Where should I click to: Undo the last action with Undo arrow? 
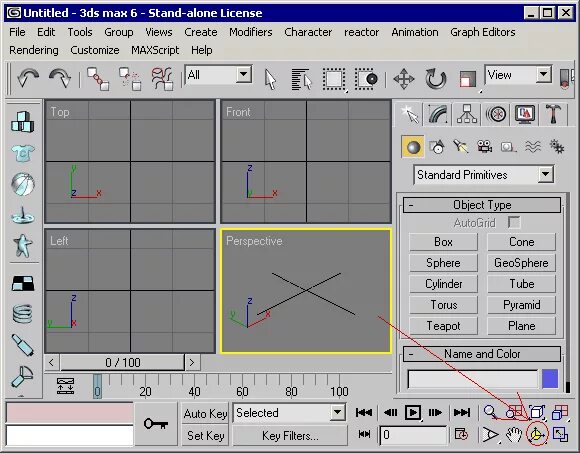(x=28, y=78)
